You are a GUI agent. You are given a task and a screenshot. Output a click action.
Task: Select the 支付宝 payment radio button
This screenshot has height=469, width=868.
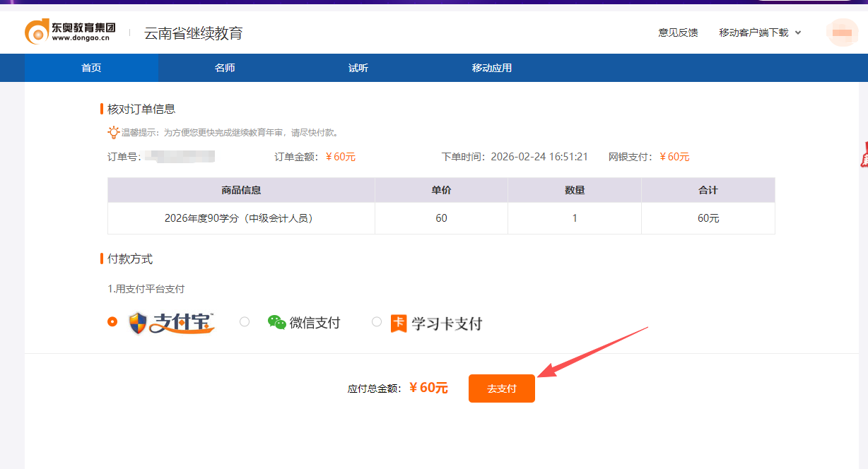112,321
